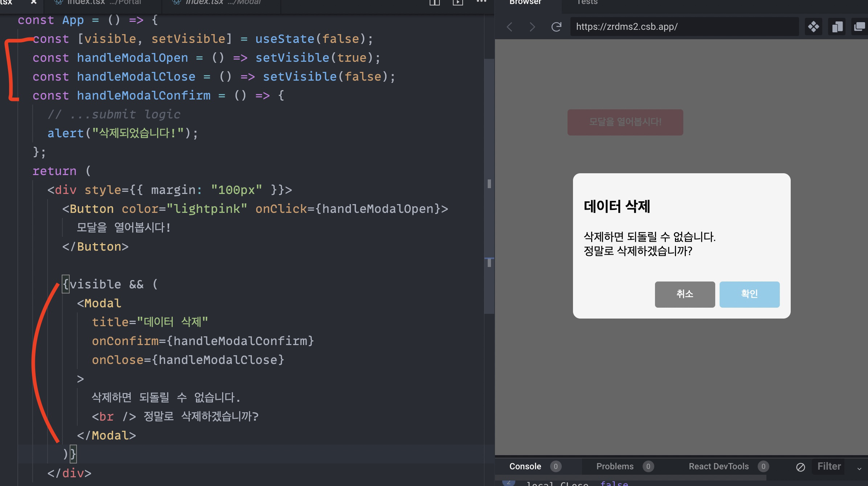Click the console Filter input field
The height and width of the screenshot is (486, 868).
pos(829,466)
